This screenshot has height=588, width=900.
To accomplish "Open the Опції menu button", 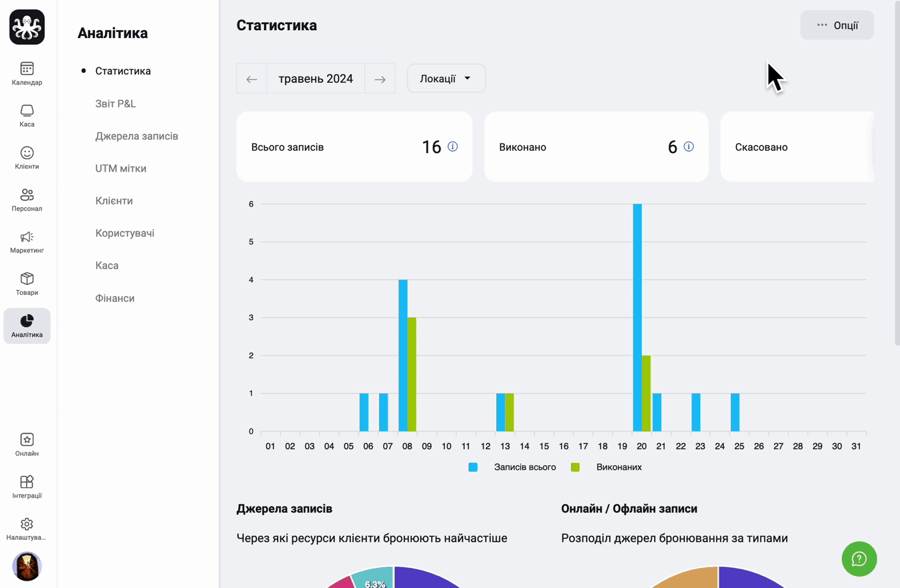I will [837, 25].
